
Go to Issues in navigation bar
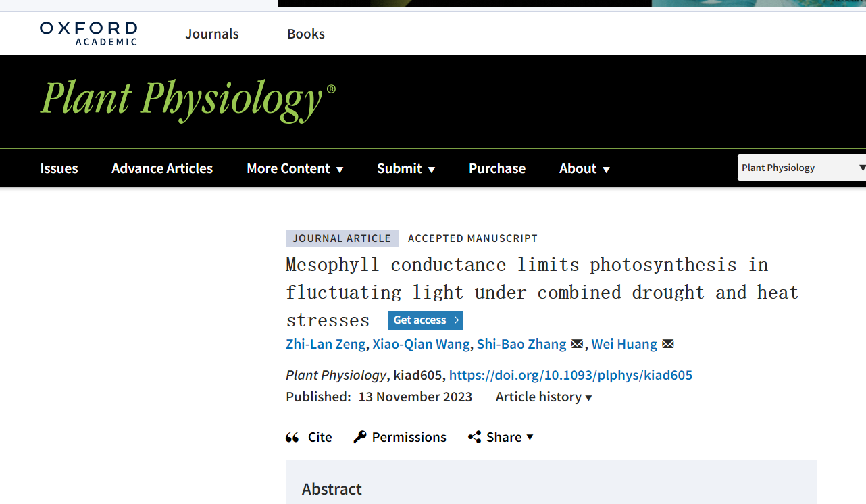tap(59, 168)
